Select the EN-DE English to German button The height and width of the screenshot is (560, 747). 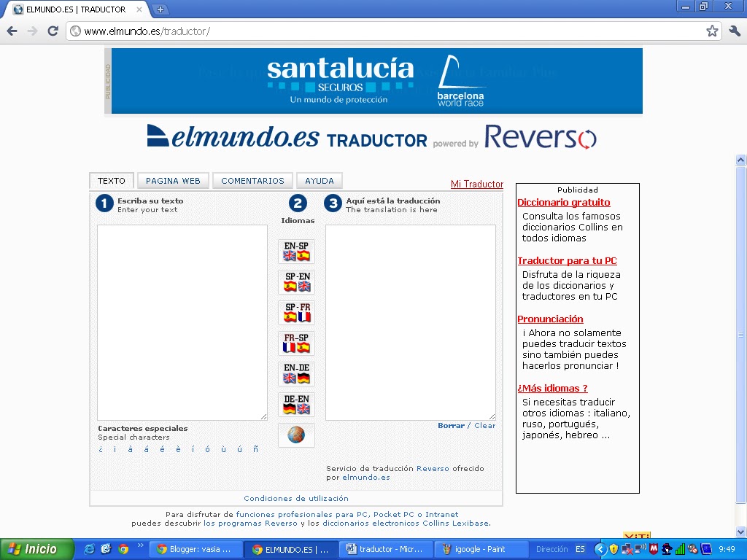[296, 374]
